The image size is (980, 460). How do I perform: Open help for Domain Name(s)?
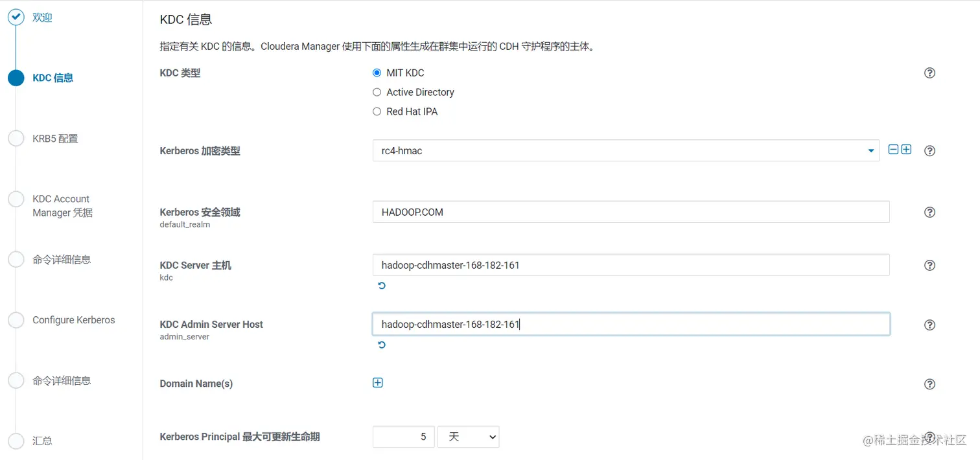[929, 384]
